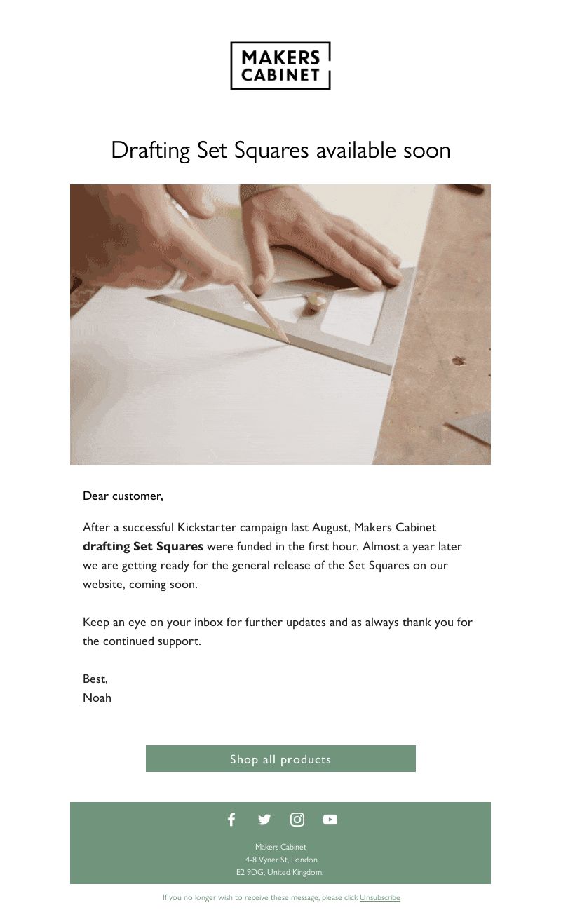This screenshot has height=924, width=561.
Task: Click the Shop all products button
Action: tap(280, 759)
